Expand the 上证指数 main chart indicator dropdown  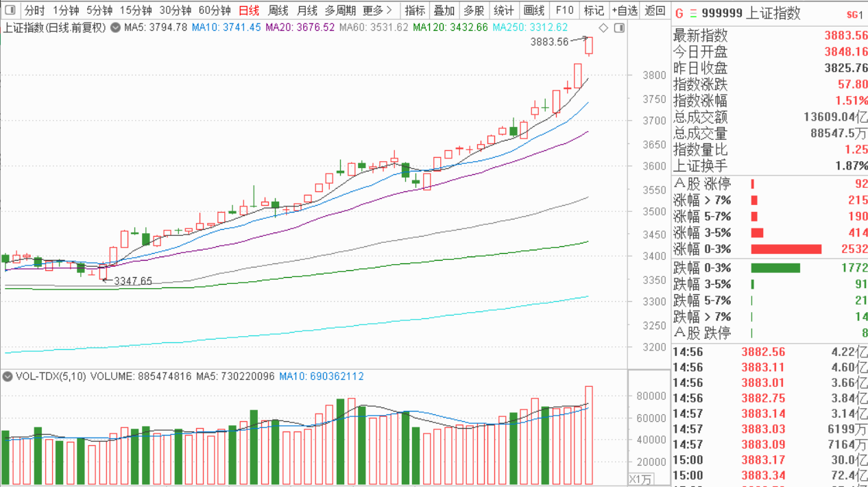tap(115, 27)
